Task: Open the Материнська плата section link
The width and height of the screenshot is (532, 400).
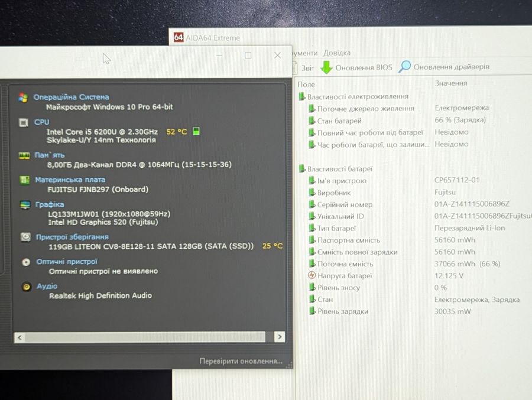Action: tap(70, 180)
